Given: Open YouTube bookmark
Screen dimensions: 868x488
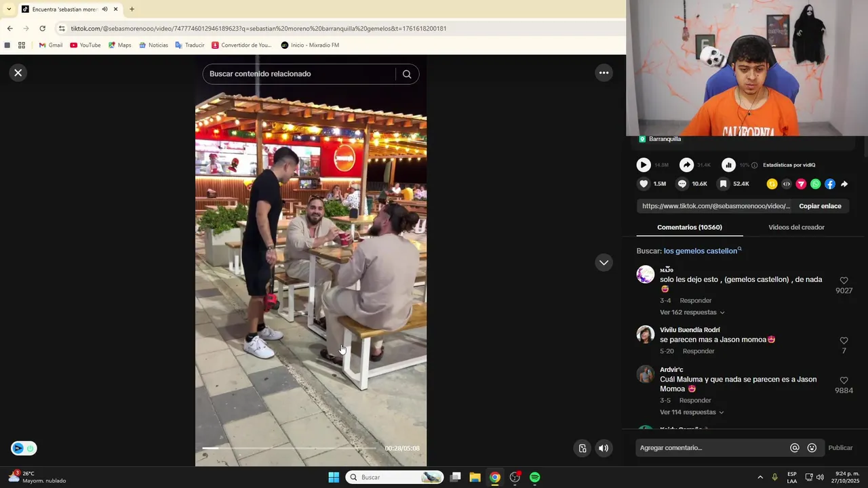Looking at the screenshot, I should [x=85, y=45].
